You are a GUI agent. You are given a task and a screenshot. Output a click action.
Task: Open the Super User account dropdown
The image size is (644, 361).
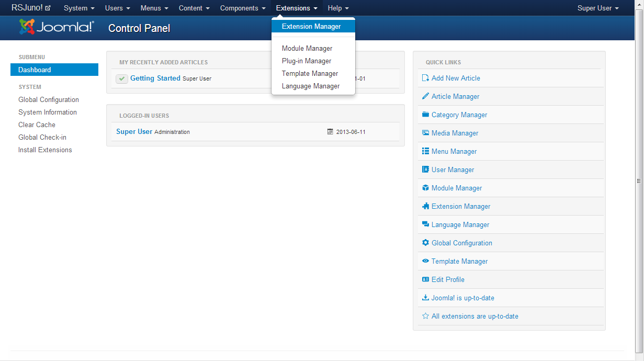coord(598,8)
